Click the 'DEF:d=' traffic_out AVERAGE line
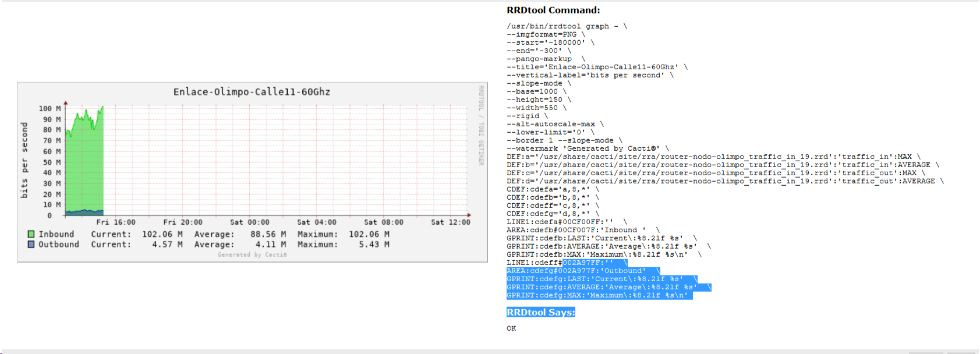This screenshot has width=980, height=354. (x=726, y=181)
